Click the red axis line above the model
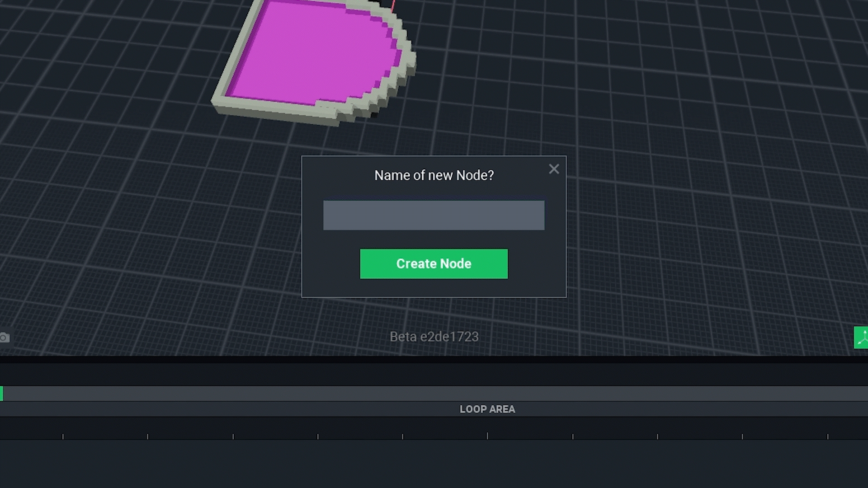The height and width of the screenshot is (488, 868). [x=393, y=5]
